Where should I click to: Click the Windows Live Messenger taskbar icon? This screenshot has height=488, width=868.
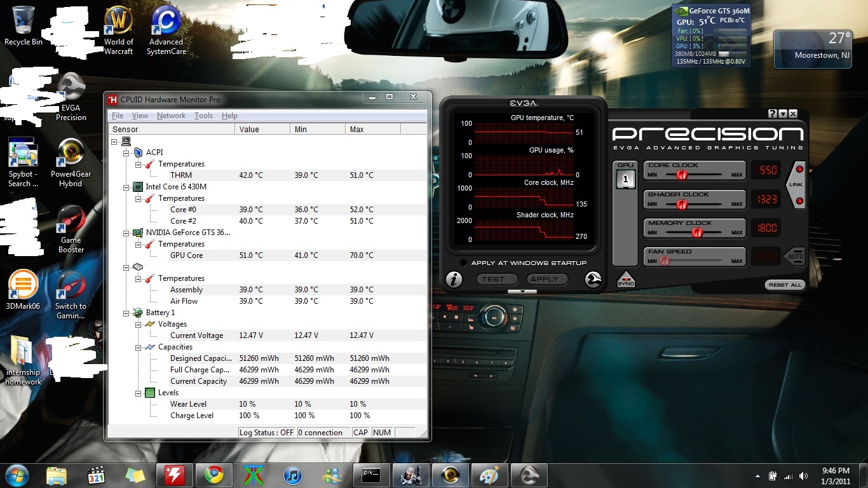(332, 475)
